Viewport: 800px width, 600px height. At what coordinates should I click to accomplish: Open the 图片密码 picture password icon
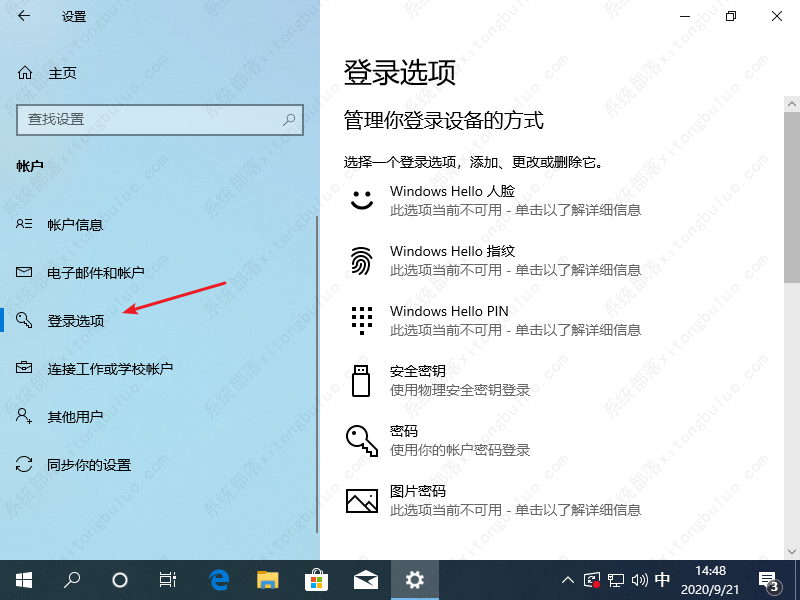pos(361,499)
